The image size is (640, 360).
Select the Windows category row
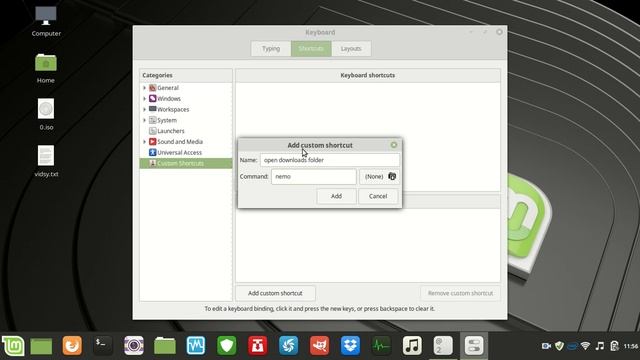tap(186, 98)
